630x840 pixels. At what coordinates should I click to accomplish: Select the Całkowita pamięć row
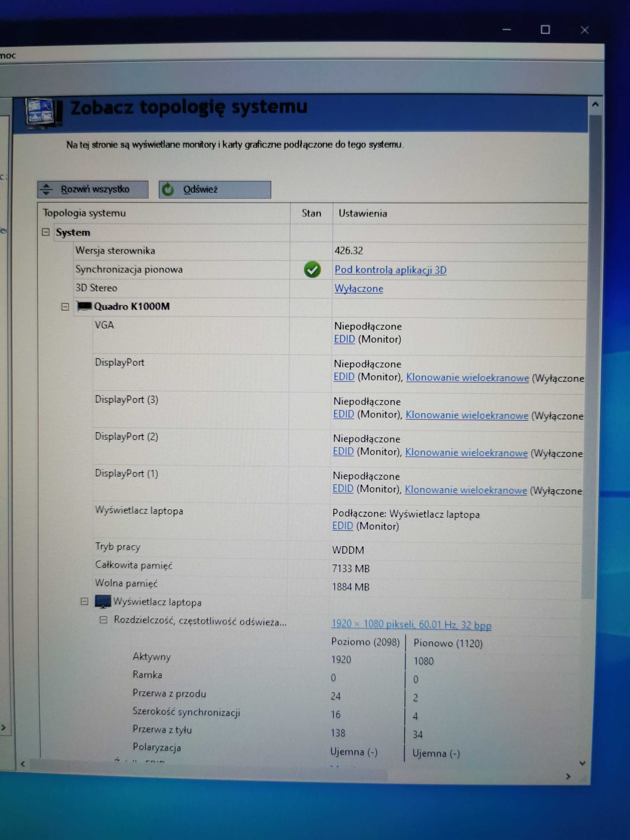pos(338,567)
